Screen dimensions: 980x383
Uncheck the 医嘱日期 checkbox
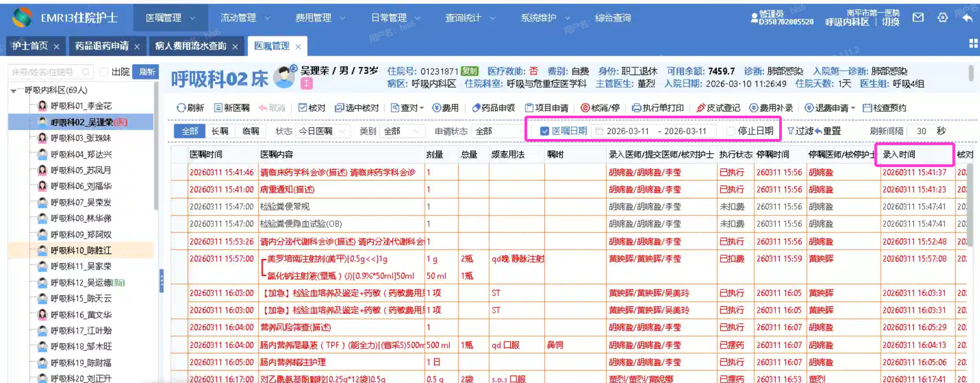click(x=544, y=131)
